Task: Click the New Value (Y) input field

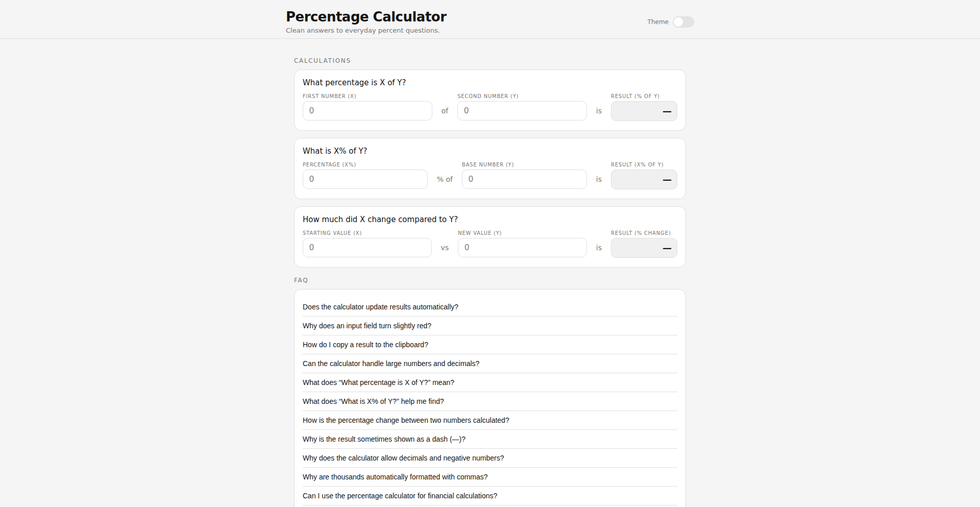Action: (522, 248)
